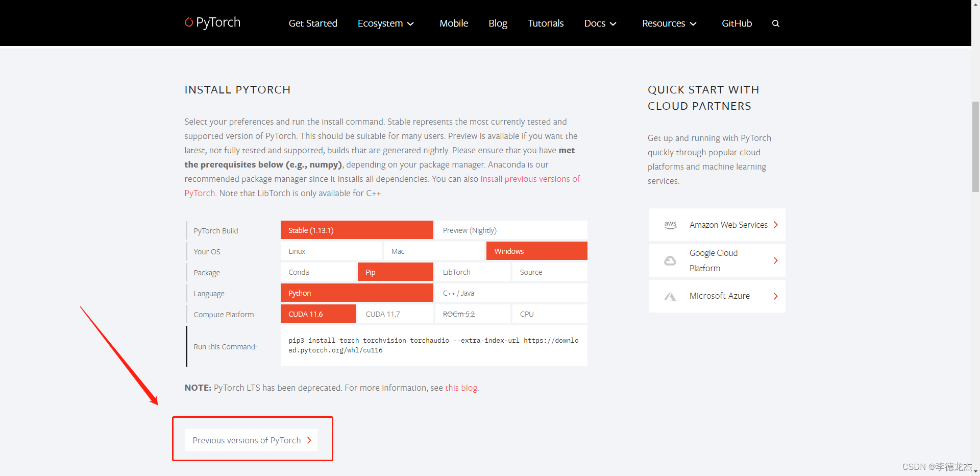Click the 'PyTorch Build' row label
980x476 pixels.
pyautogui.click(x=216, y=231)
